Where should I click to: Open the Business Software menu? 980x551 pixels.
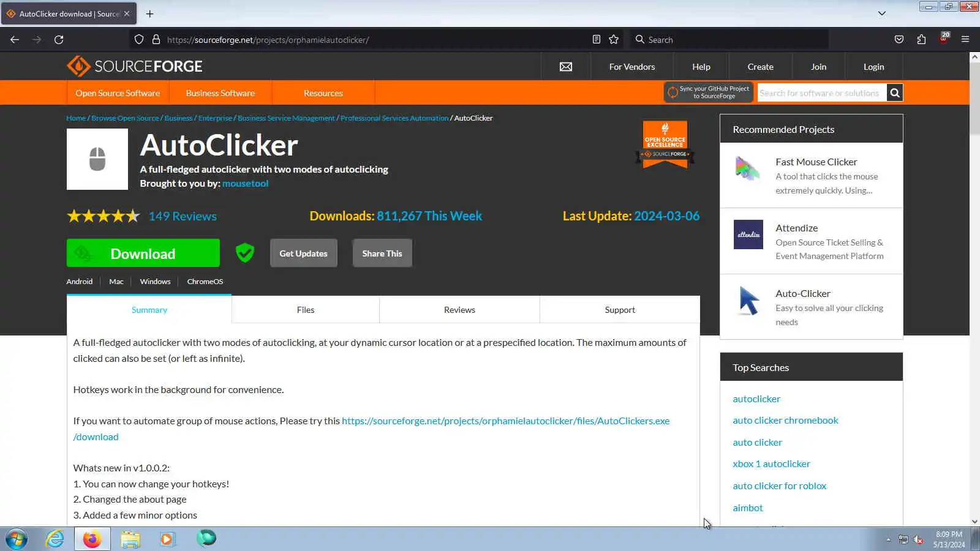click(221, 93)
